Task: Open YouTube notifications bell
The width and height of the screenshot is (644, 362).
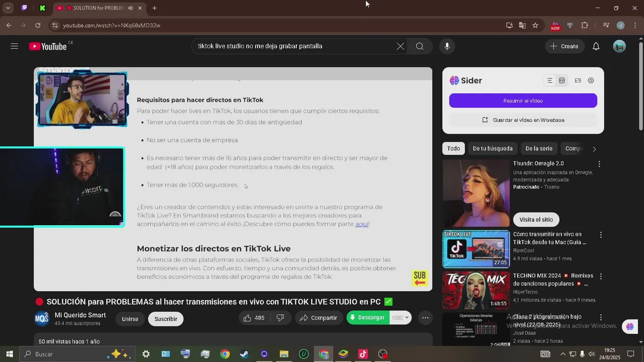Action: 596,46
